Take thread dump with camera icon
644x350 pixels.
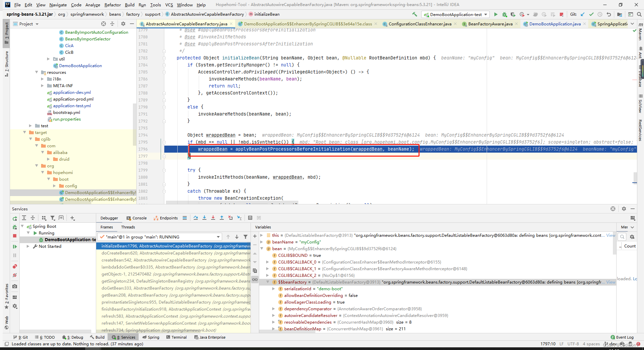click(15, 286)
